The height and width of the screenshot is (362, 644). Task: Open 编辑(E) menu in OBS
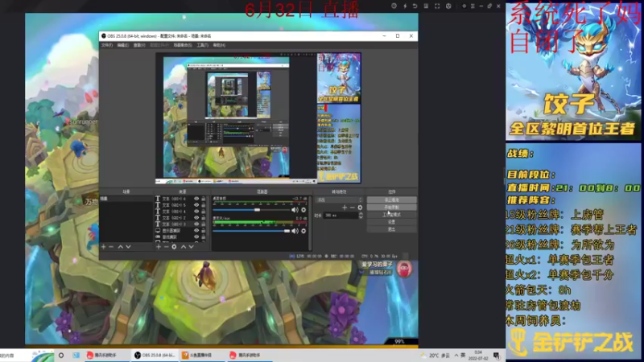coord(123,45)
